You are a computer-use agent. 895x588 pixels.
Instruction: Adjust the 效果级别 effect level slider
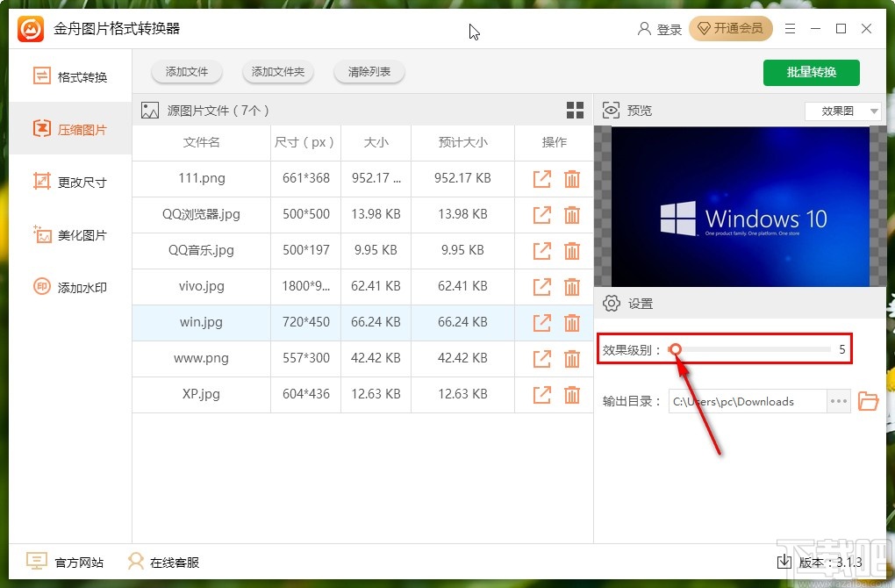675,349
